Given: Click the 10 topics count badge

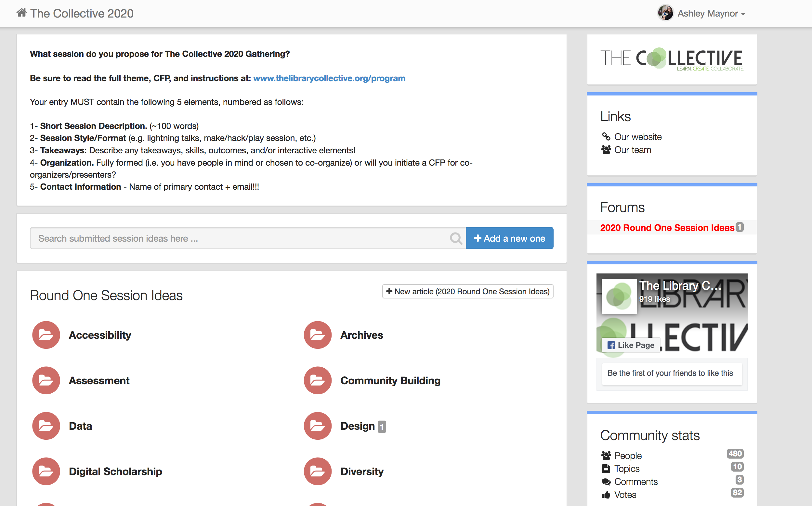Looking at the screenshot, I should pos(737,466).
